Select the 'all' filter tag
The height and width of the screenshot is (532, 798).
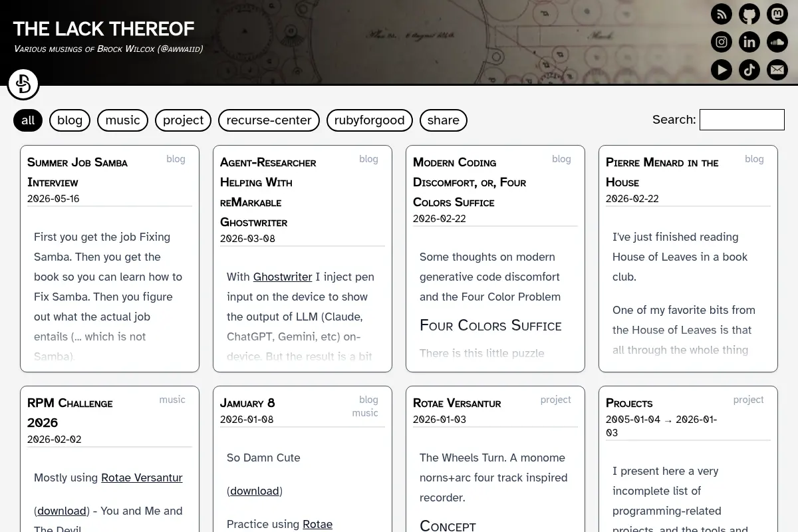28,120
